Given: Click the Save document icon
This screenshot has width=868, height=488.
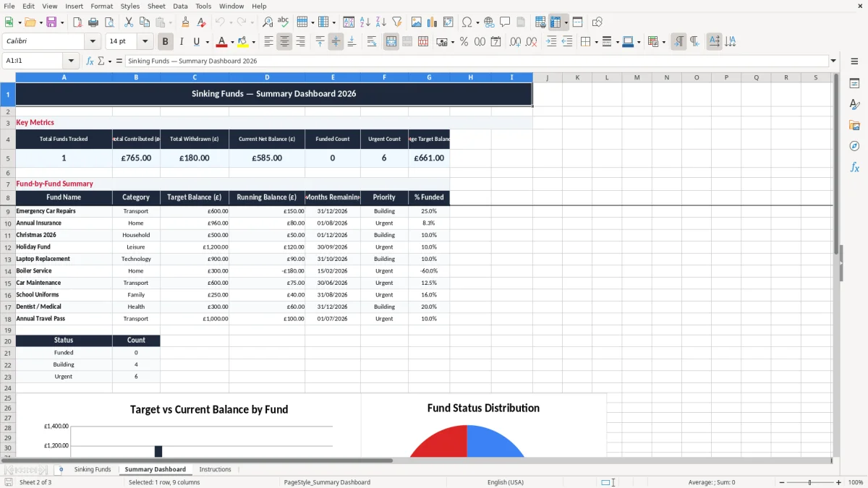Looking at the screenshot, I should 51,22.
